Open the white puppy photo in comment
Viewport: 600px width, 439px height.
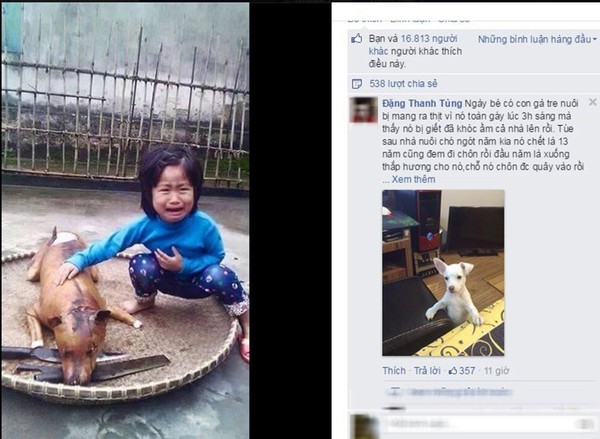coord(443,273)
